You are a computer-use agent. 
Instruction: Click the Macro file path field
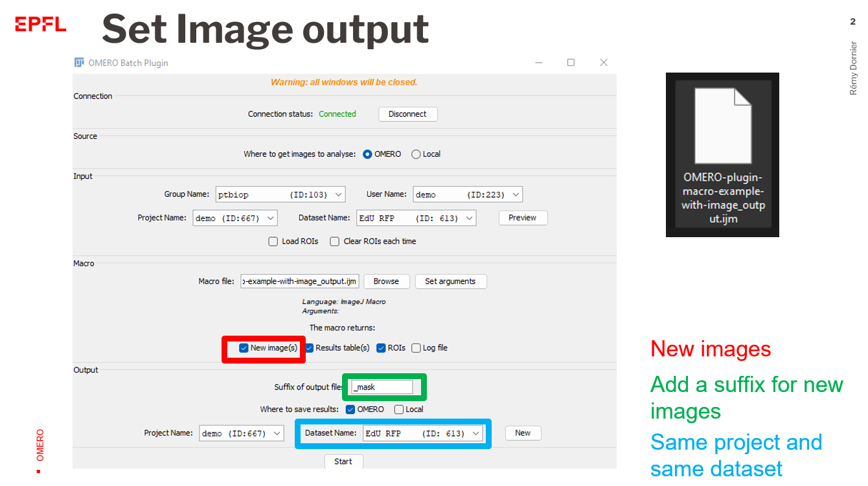300,281
